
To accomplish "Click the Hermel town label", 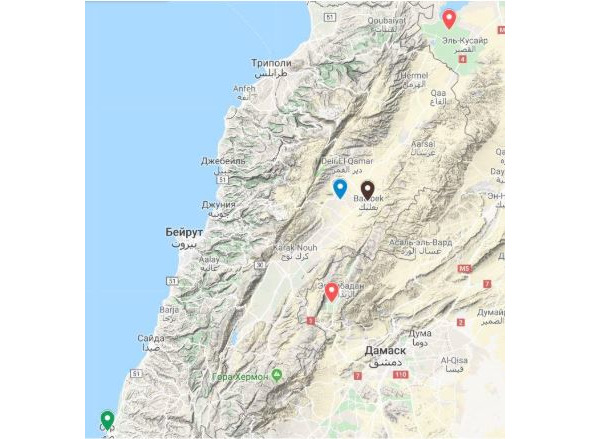I will tap(414, 75).
